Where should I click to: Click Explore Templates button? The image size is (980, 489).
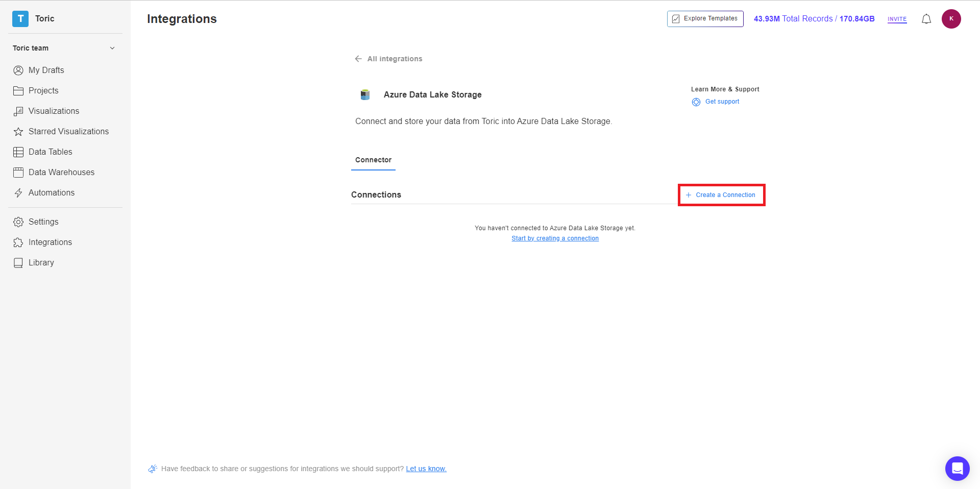pos(705,19)
